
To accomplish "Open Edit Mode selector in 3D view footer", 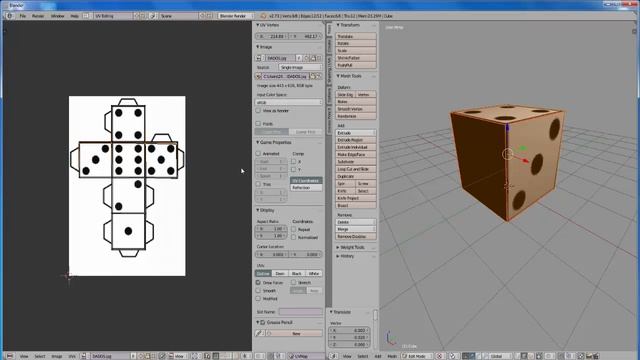I will tap(416, 356).
